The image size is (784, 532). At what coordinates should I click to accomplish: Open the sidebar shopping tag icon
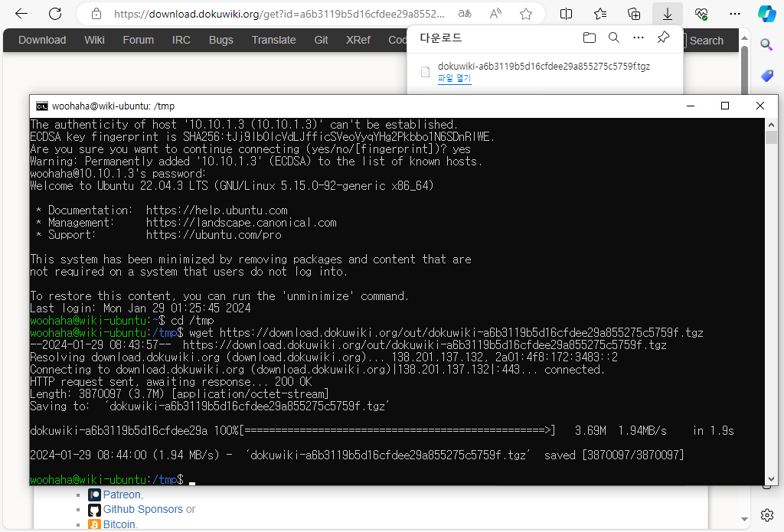767,76
